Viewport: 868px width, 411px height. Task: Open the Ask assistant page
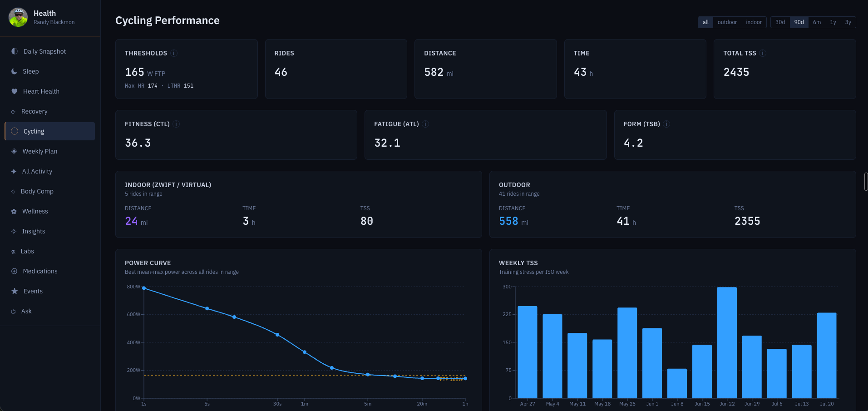(x=50, y=311)
